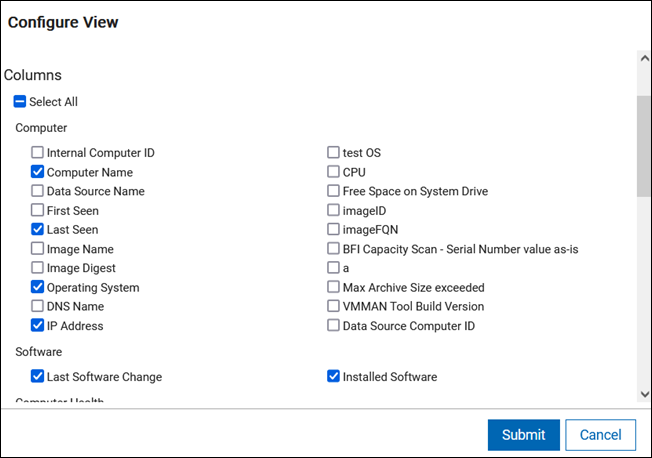Check the First Seen column
The image size is (652, 458).
click(x=38, y=211)
